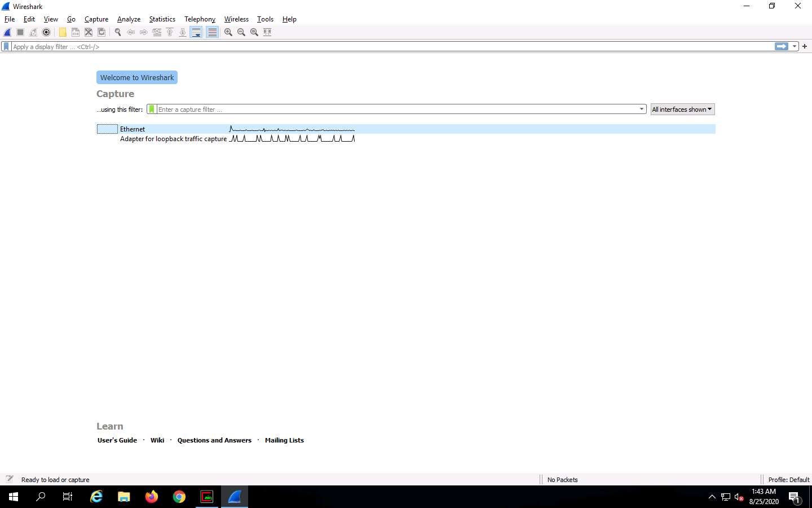Image resolution: width=812 pixels, height=508 pixels.
Task: Open the Telephony menu
Action: tap(200, 19)
